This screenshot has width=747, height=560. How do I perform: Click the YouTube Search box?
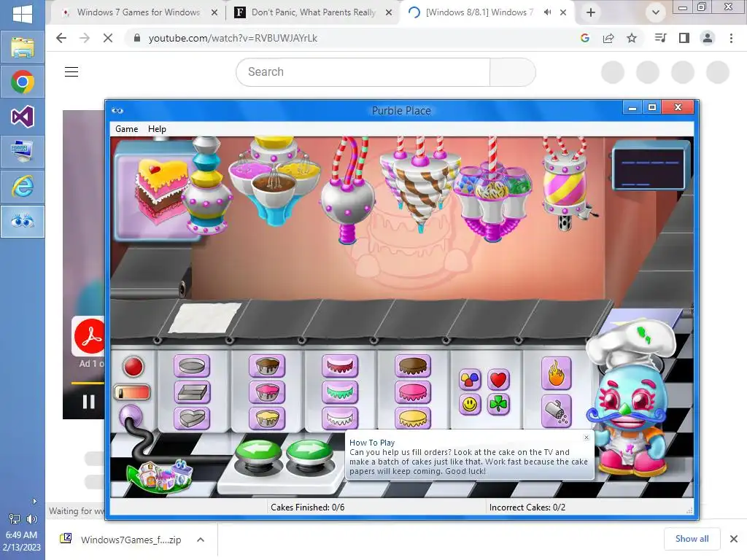click(x=363, y=72)
